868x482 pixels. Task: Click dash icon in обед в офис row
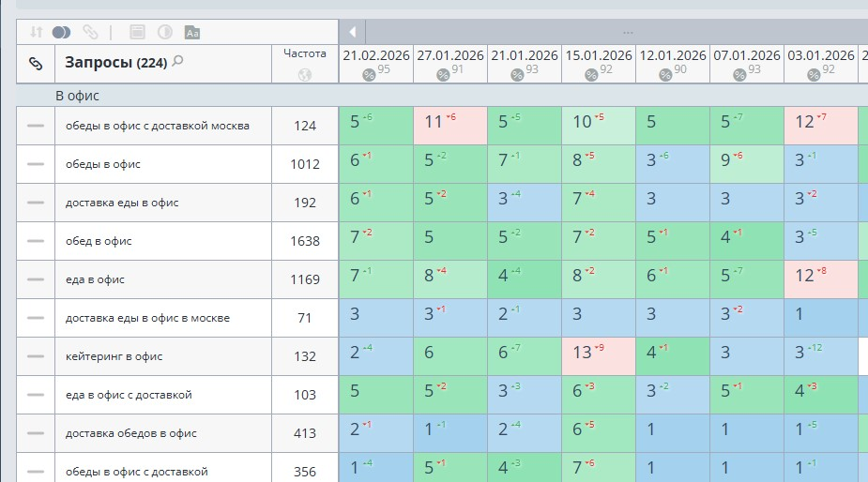pos(36,241)
